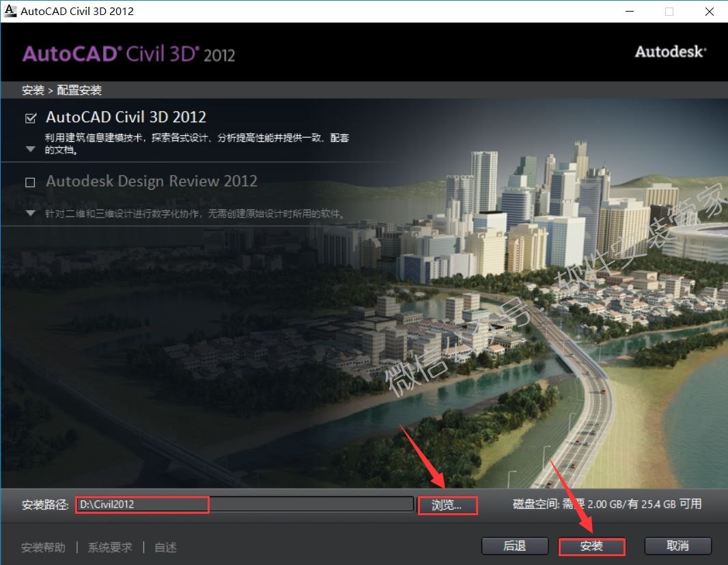This screenshot has height=565, width=728.
Task: Open the 安装帮助 help link
Action: pyautogui.click(x=44, y=547)
